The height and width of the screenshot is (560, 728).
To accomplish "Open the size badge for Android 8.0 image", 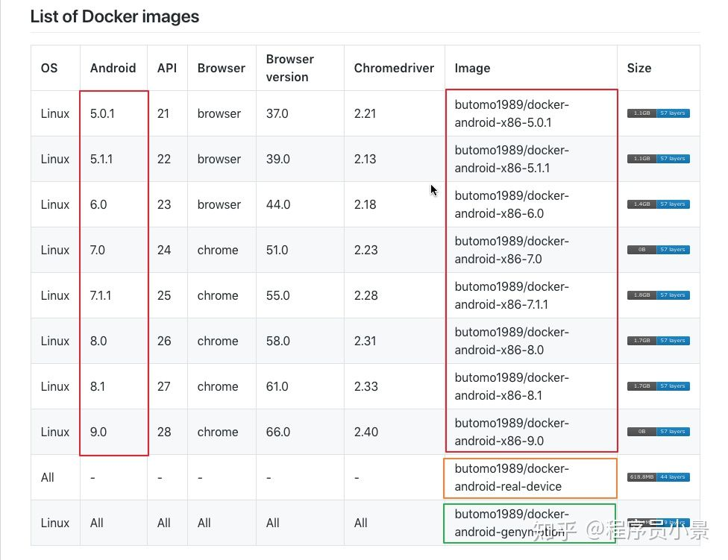I will [x=659, y=341].
